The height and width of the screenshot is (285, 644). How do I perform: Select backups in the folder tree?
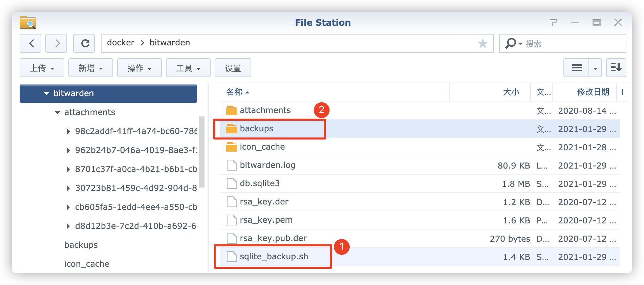point(81,245)
